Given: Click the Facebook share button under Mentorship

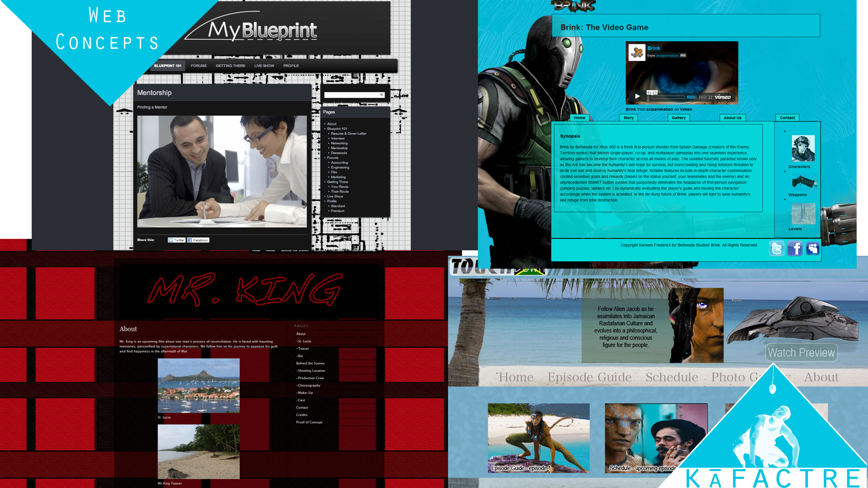Looking at the screenshot, I should coord(198,240).
